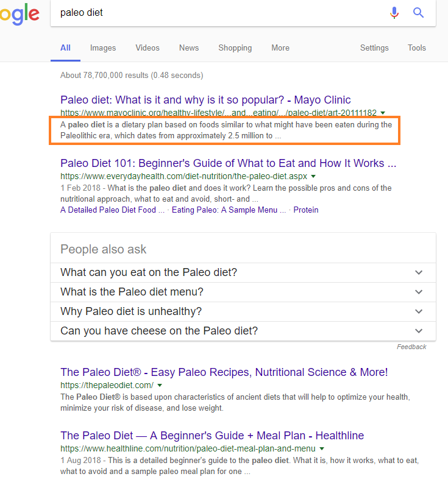Click the https://www.everydayhealth.com URL text
Viewport: 448px width, 485px height.
point(184,176)
